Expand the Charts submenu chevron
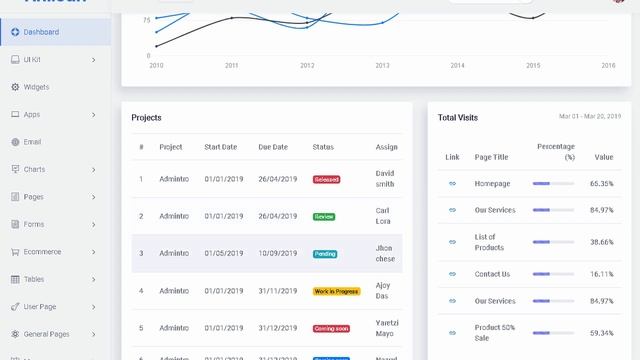This screenshot has height=360, width=640. click(93, 170)
